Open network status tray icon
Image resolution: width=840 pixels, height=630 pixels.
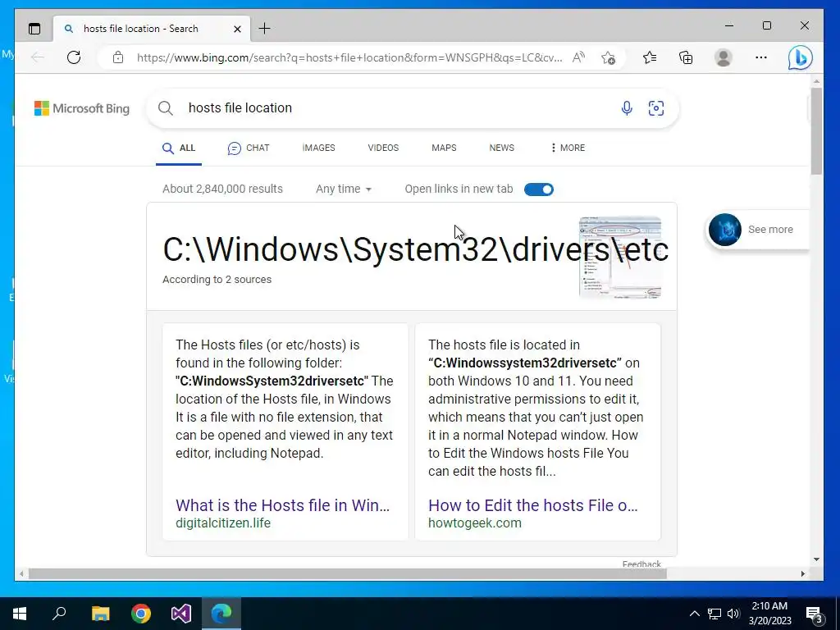click(x=714, y=614)
